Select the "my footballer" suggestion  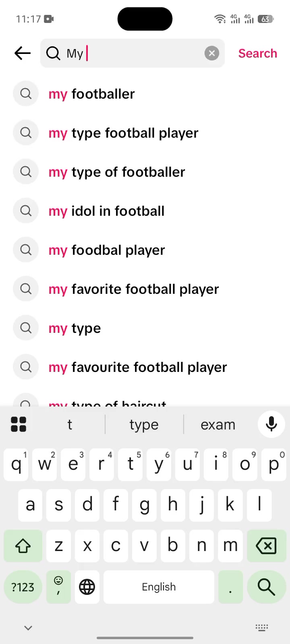(x=145, y=94)
